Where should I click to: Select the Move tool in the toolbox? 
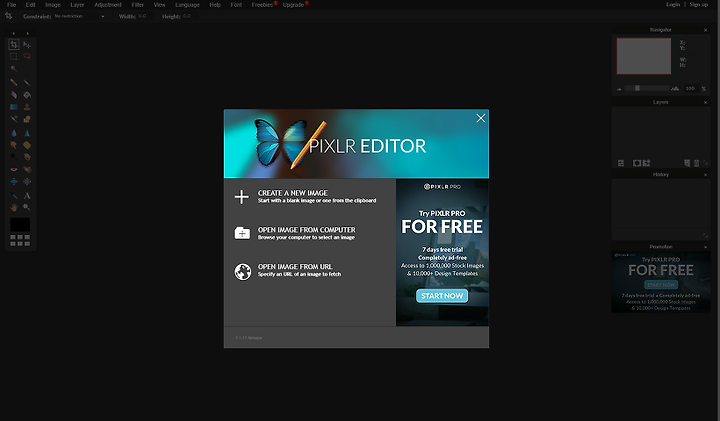[x=27, y=45]
